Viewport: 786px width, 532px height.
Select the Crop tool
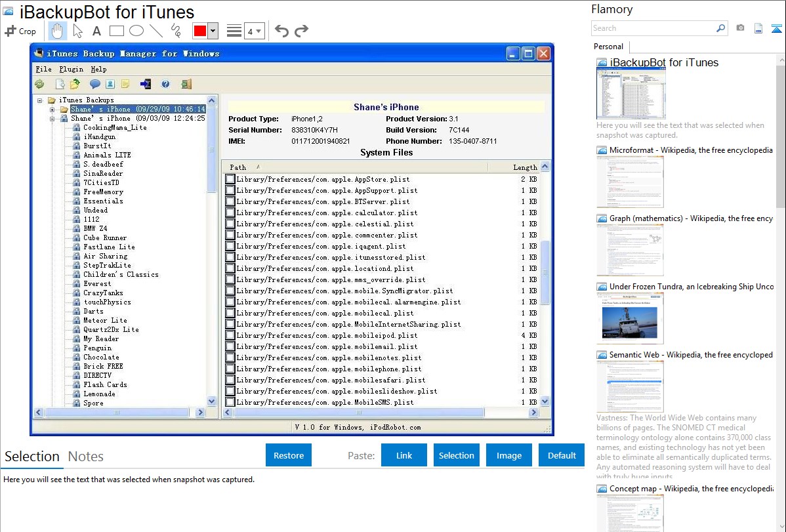click(x=20, y=31)
